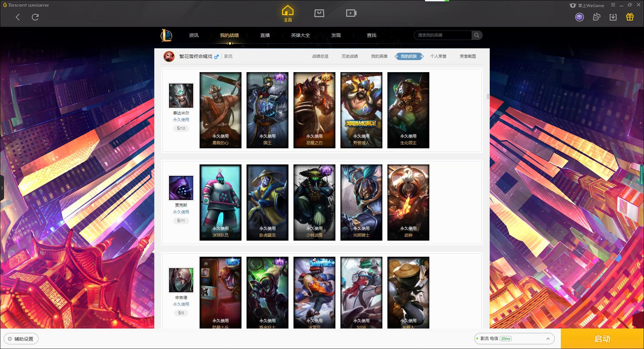Open the 查找 tab
Image resolution: width=644 pixels, height=349 pixels.
pyautogui.click(x=372, y=35)
